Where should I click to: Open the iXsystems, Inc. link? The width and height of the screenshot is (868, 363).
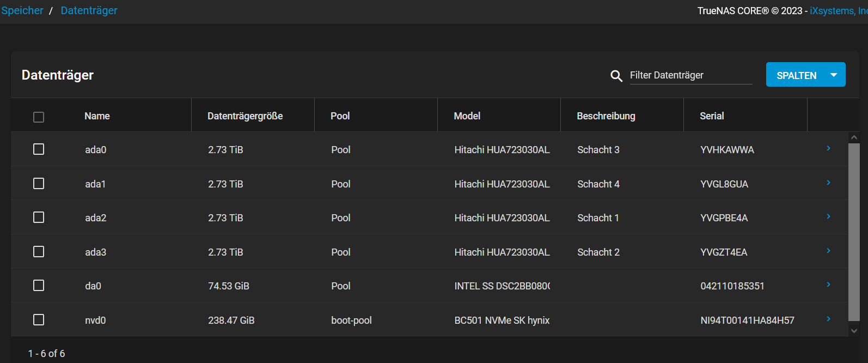click(x=838, y=11)
